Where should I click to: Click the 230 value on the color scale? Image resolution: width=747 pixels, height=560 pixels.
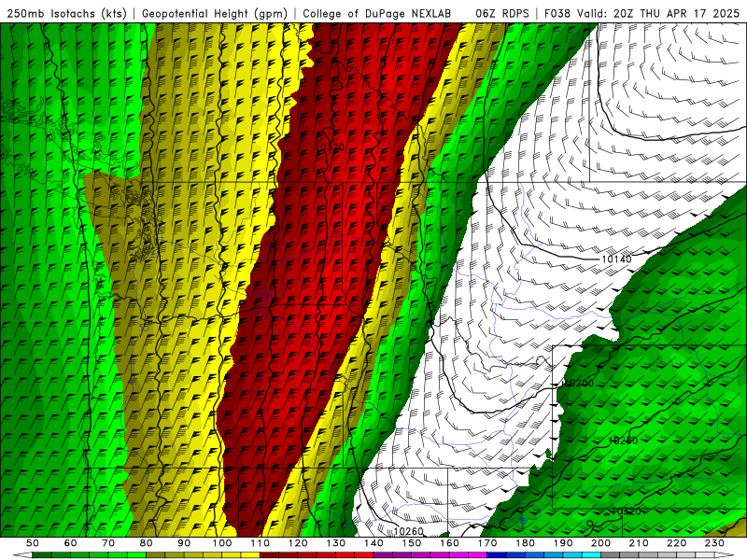pyautogui.click(x=714, y=543)
